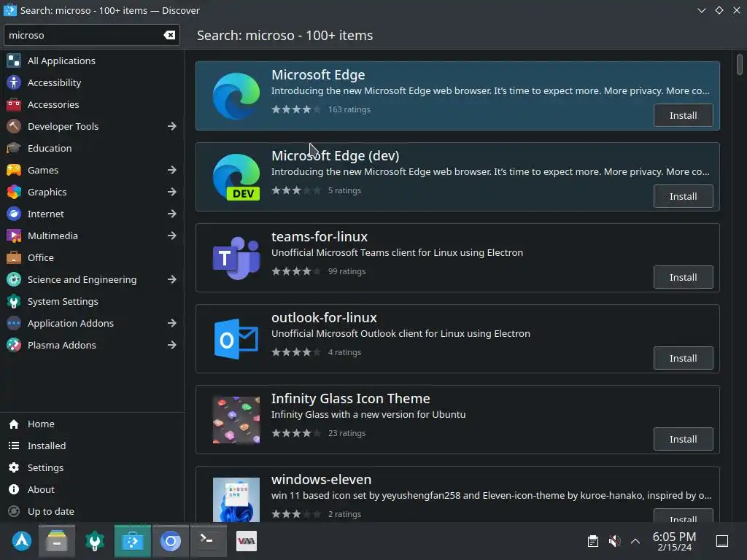Click the 99 ratings text
The width and height of the screenshot is (747, 560).
click(347, 271)
